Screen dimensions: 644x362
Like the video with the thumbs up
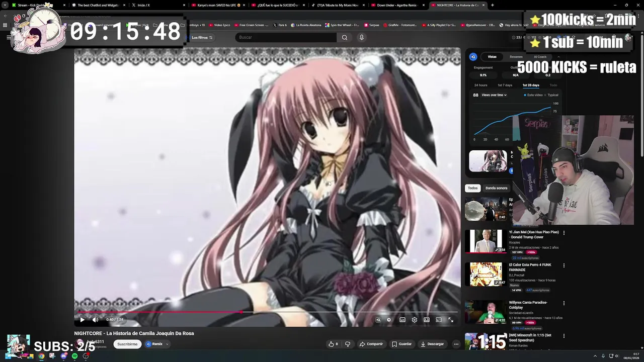tap(333, 344)
